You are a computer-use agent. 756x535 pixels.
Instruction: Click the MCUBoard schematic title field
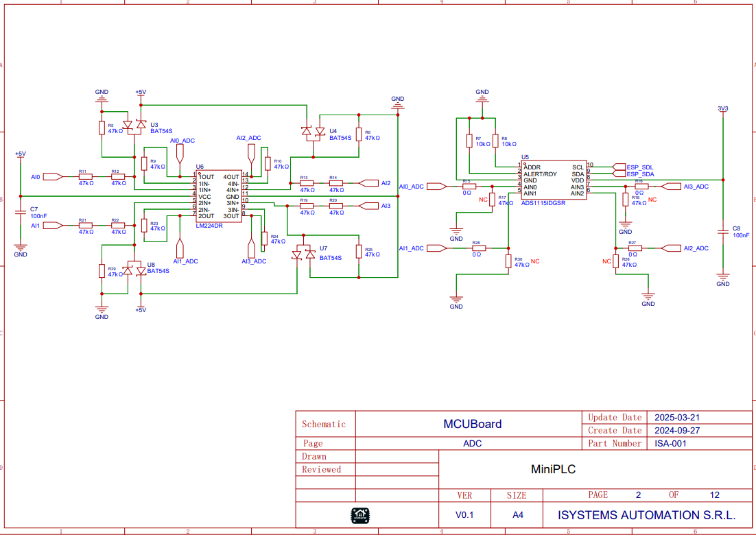(x=472, y=424)
